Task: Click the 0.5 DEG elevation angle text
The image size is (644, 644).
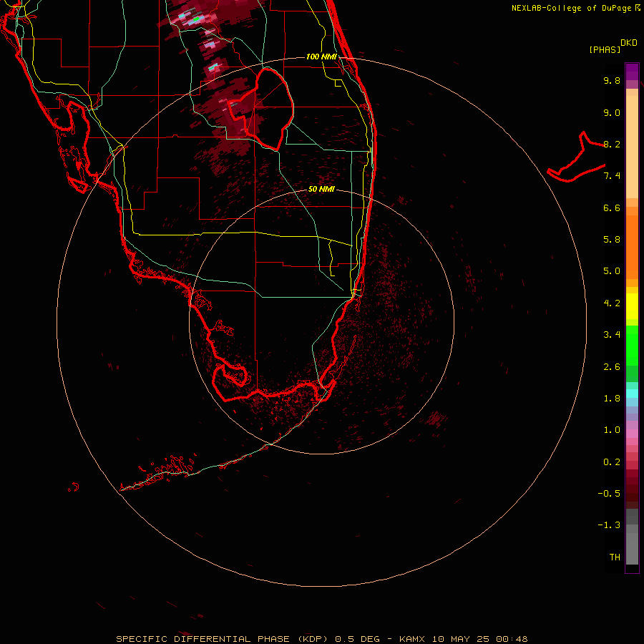Action: click(x=357, y=639)
